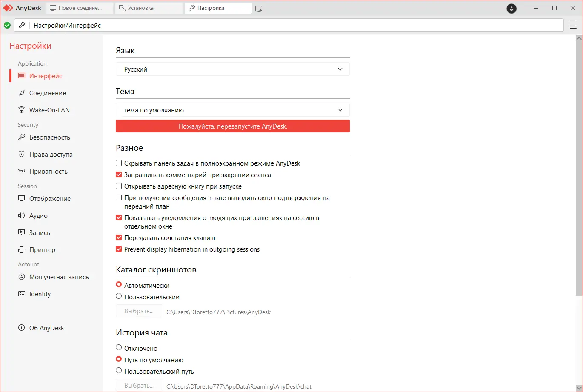583x392 pixels.
Task: Open Отображение settings section
Action: coord(50,199)
